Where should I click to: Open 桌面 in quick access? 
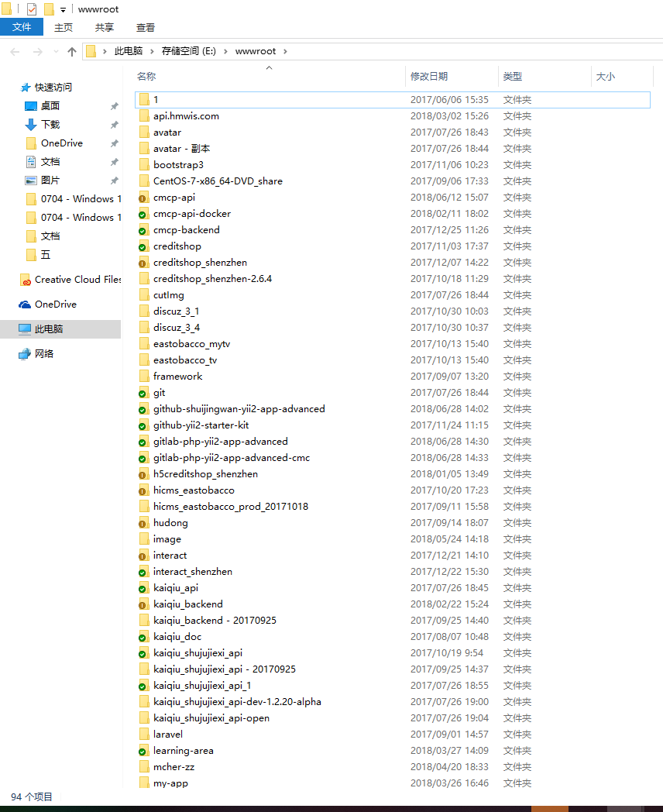coord(50,105)
